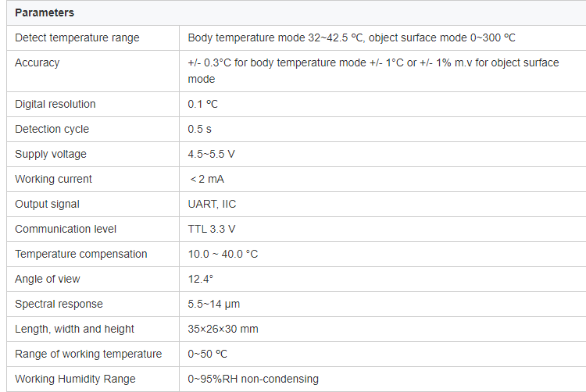Select the Communication level label
Screen dimensions: 586x392
(x=66, y=230)
